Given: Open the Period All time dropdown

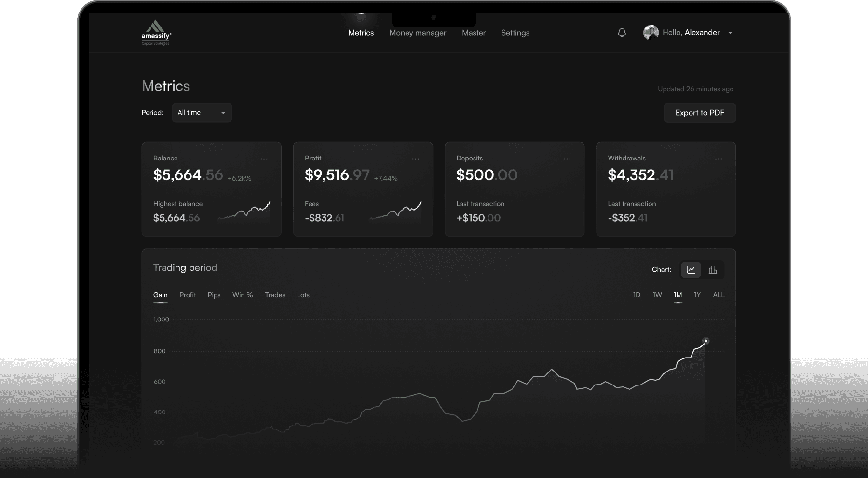Looking at the screenshot, I should point(201,112).
